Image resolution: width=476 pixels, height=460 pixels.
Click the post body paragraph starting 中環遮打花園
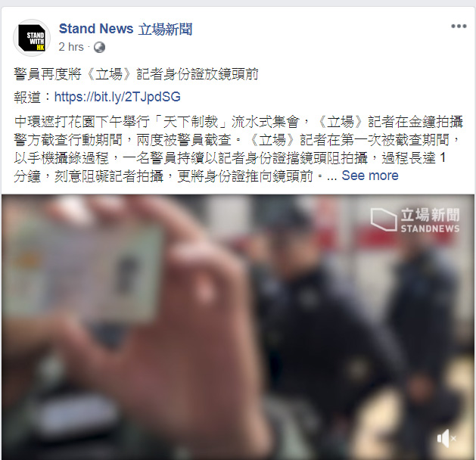[x=238, y=149]
